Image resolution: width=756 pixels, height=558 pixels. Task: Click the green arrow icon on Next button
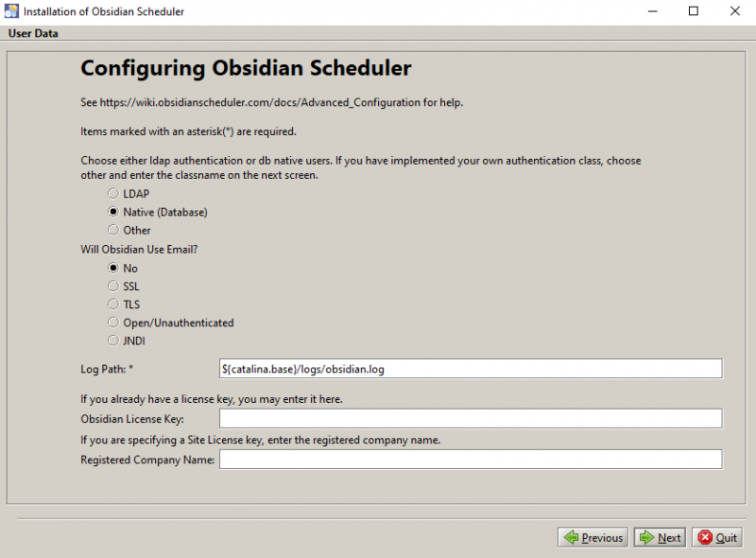coord(646,536)
